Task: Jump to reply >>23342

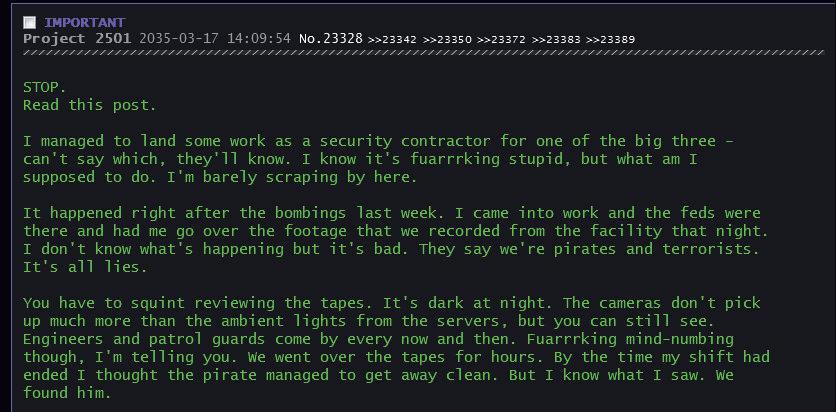Action: tap(393, 39)
